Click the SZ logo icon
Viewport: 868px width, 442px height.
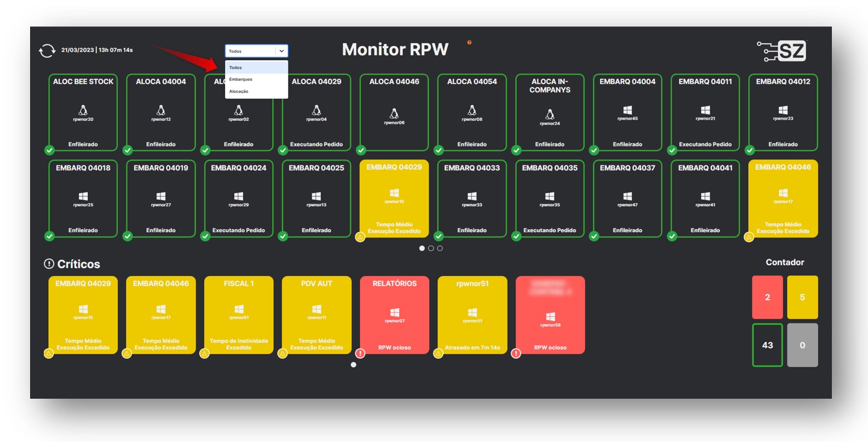(781, 52)
